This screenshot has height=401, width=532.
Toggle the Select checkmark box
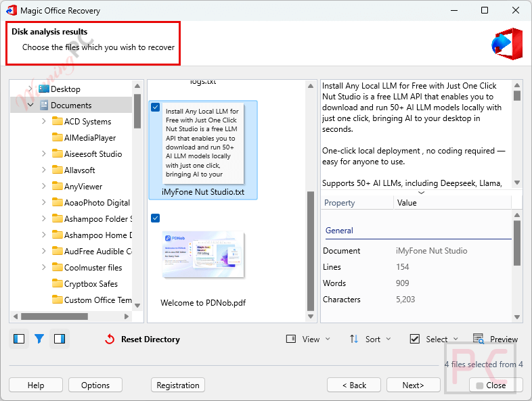point(415,339)
